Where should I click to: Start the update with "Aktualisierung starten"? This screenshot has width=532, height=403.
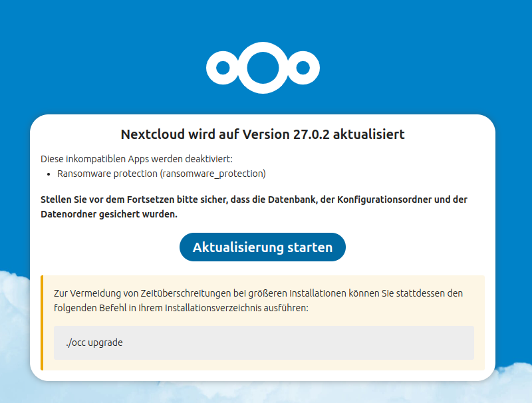pyautogui.click(x=263, y=247)
